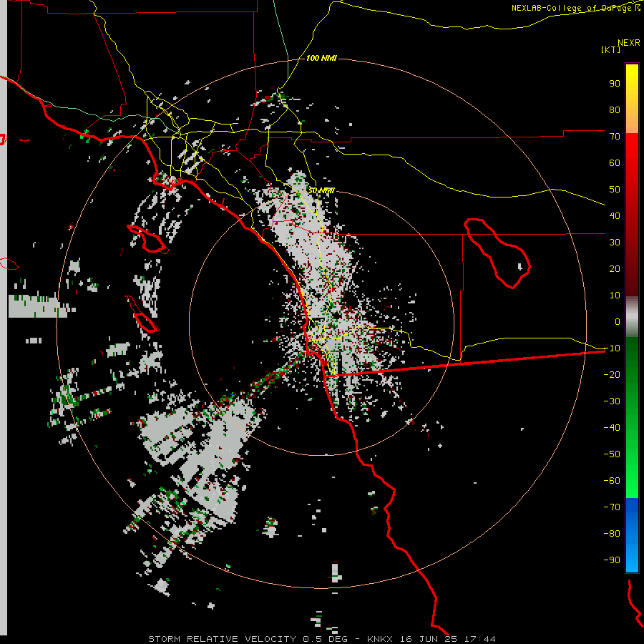
Task: Select the 90 value on velocity scale
Action: 615,84
